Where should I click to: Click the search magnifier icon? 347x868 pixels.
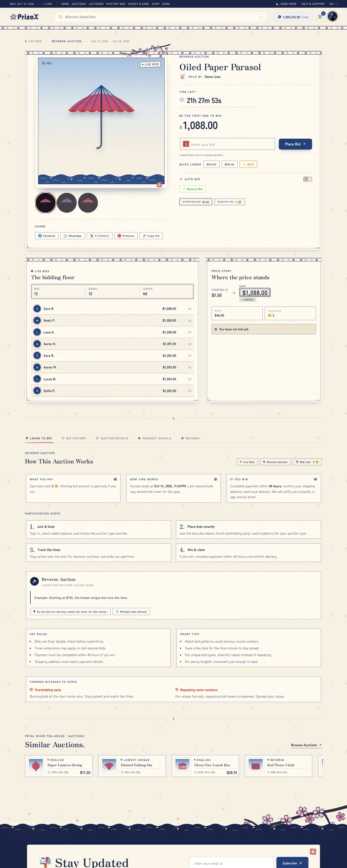pos(60,17)
